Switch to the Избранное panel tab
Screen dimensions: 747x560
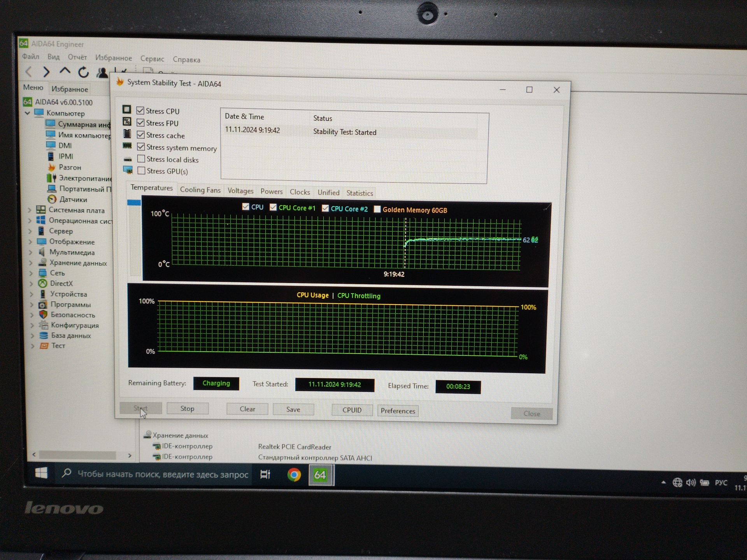(x=70, y=89)
